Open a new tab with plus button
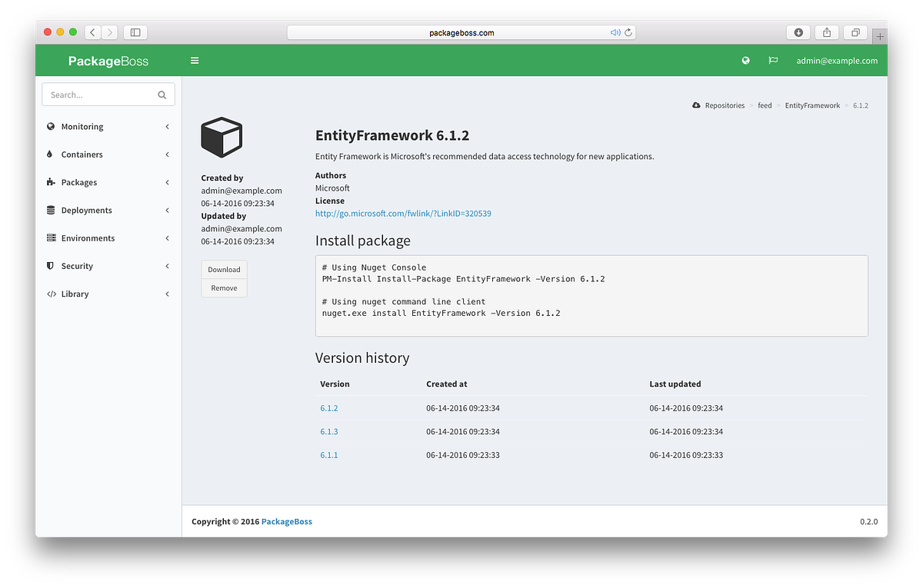This screenshot has height=588, width=923. [881, 36]
